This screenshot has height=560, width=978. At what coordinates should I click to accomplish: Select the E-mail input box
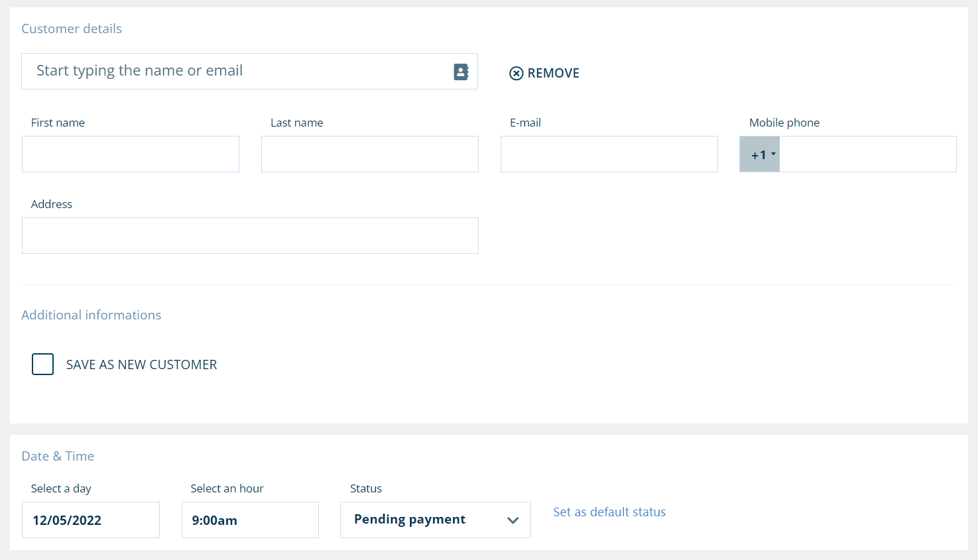point(609,154)
